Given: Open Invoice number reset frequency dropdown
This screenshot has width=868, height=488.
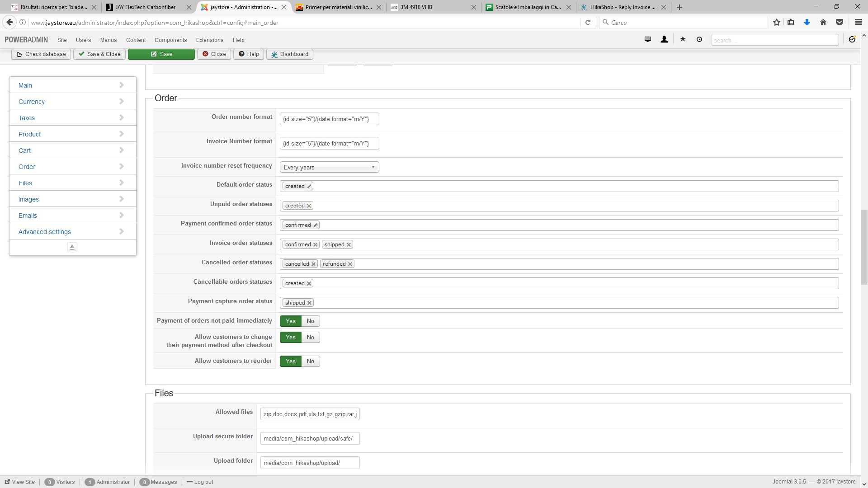Looking at the screenshot, I should 329,167.
